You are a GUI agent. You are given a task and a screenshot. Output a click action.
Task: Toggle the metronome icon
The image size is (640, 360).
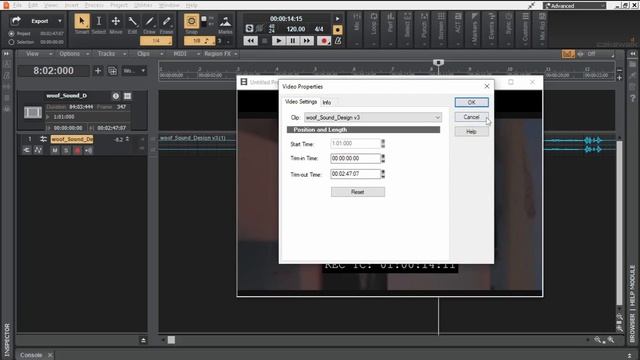338,41
